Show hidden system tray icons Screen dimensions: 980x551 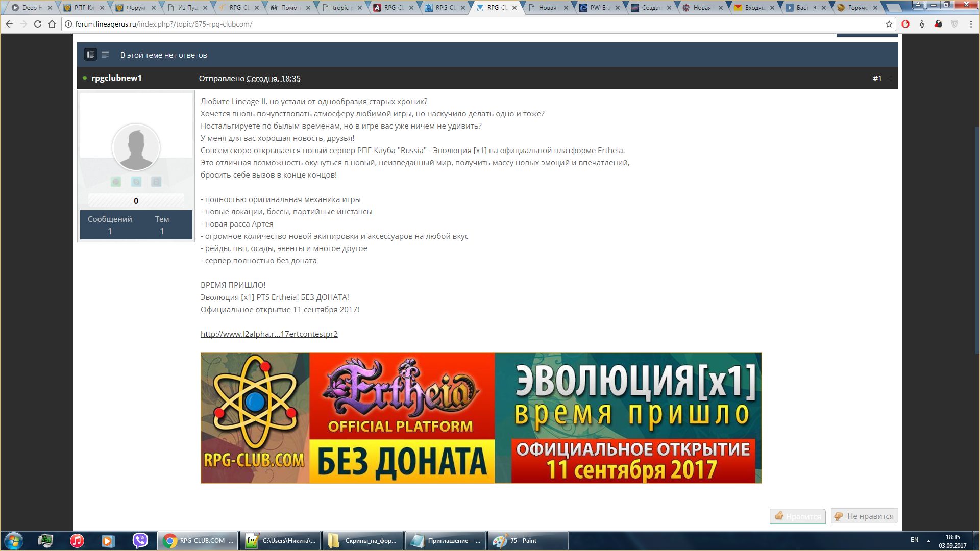pos(928,541)
